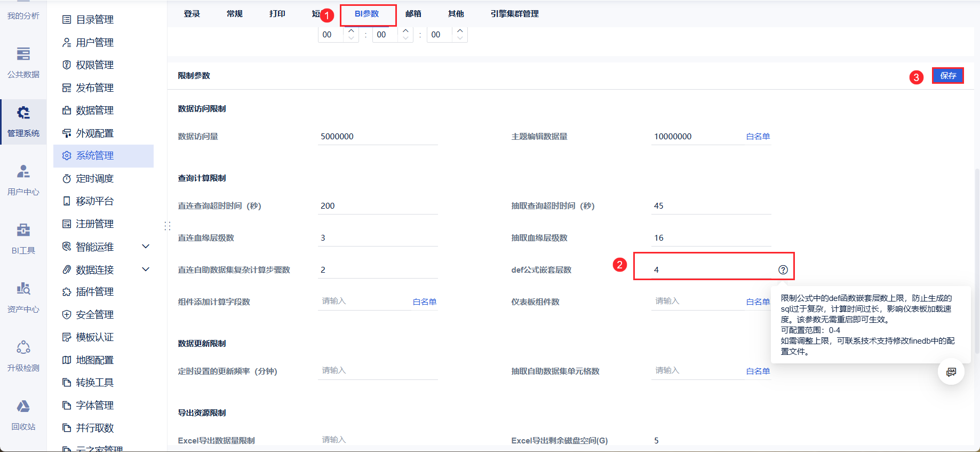
Task: Expand the 数据连接 submenu chevron
Action: click(x=146, y=269)
